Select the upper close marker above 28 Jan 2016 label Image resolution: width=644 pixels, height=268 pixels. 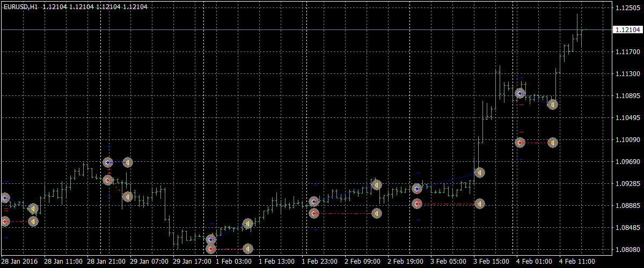[33, 209]
